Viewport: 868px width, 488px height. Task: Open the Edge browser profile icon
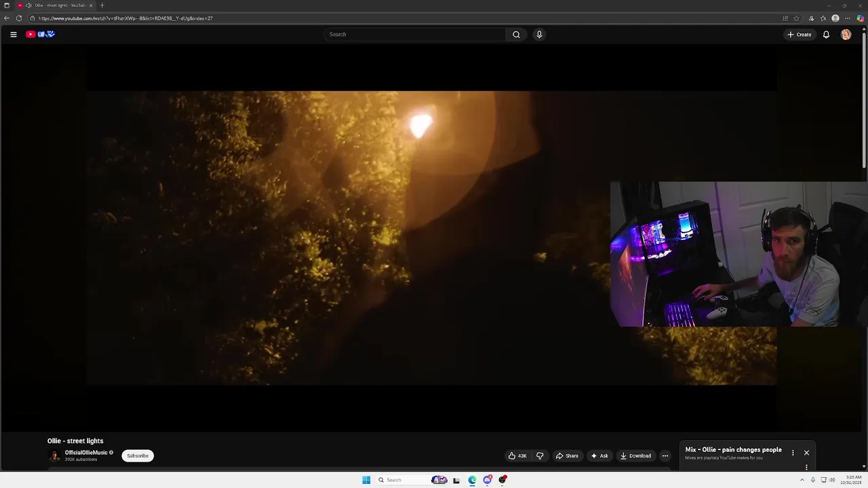point(835,18)
